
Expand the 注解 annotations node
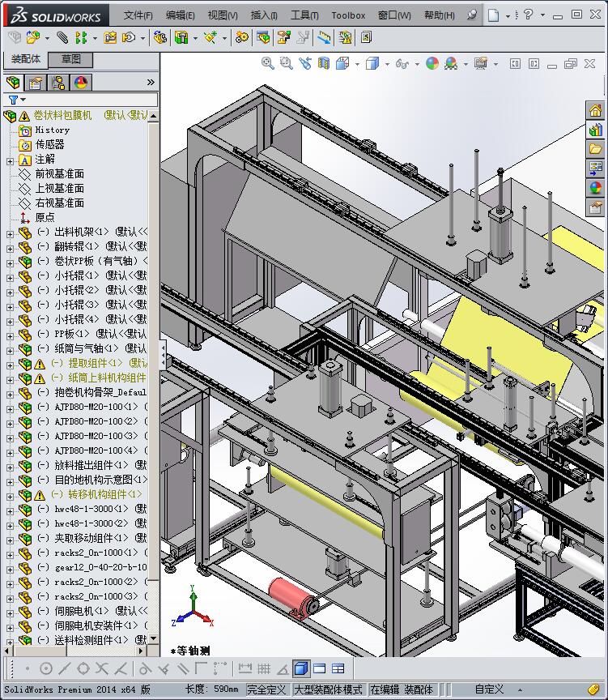click(10, 161)
